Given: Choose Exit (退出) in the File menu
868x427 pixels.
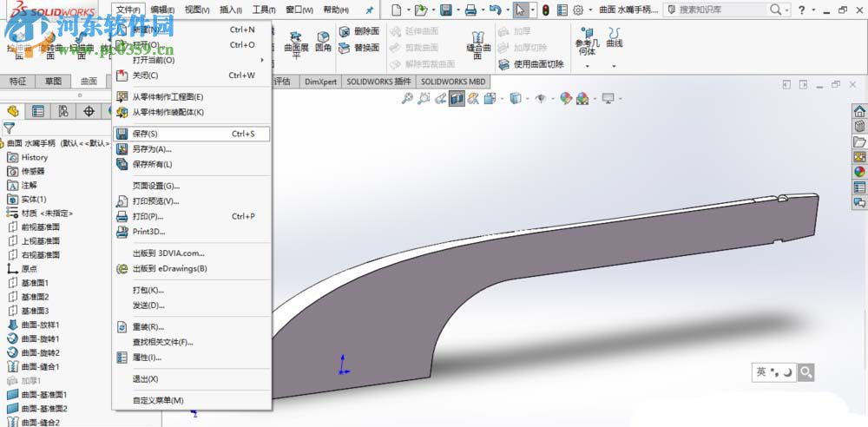Looking at the screenshot, I should coord(192,379).
